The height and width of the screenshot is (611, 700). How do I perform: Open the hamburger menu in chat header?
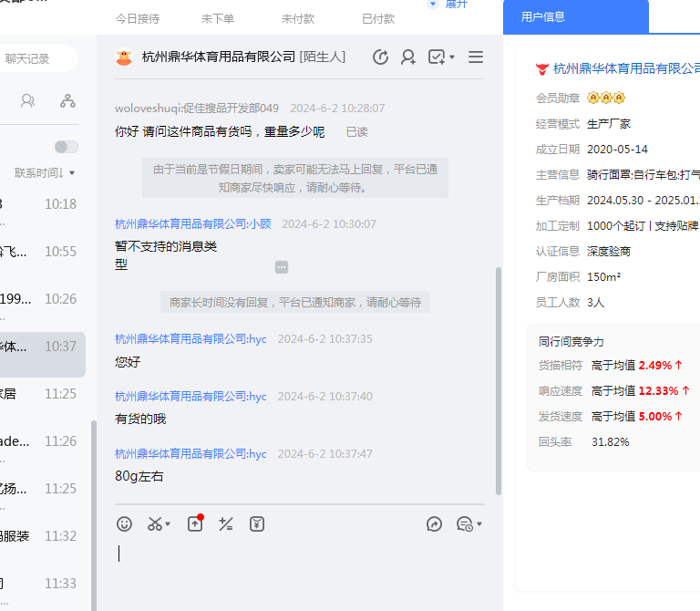click(475, 57)
